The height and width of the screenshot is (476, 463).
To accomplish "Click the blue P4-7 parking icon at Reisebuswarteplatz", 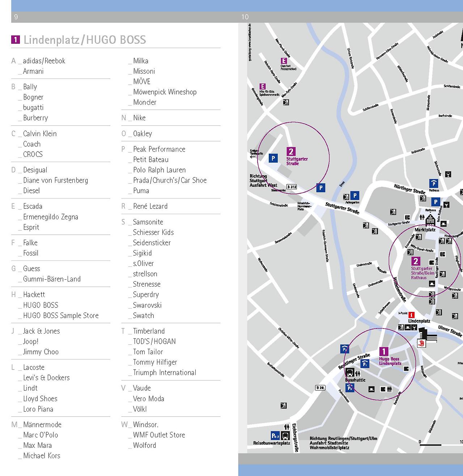I will (x=276, y=436).
